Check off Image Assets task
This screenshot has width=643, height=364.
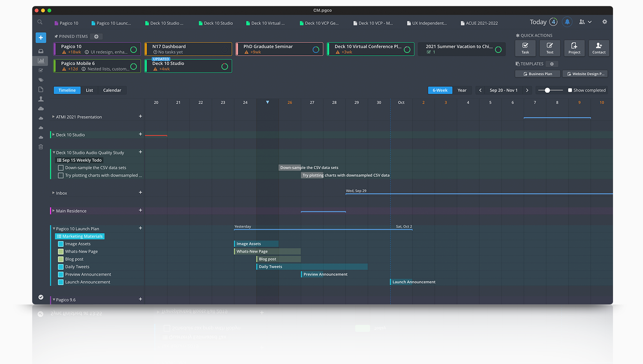61,244
